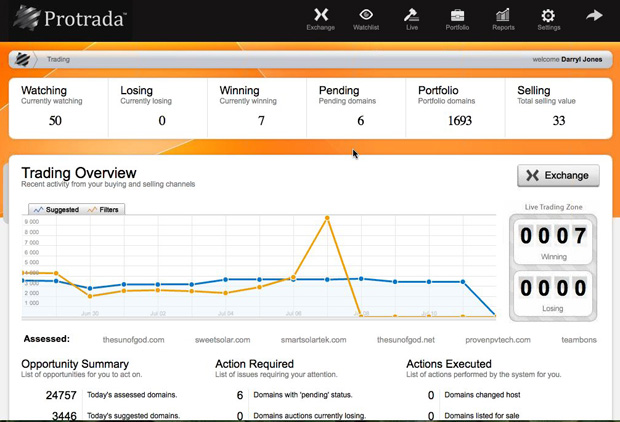The width and height of the screenshot is (620, 422).
Task: Click the Actions Executed heading
Action: click(x=449, y=364)
